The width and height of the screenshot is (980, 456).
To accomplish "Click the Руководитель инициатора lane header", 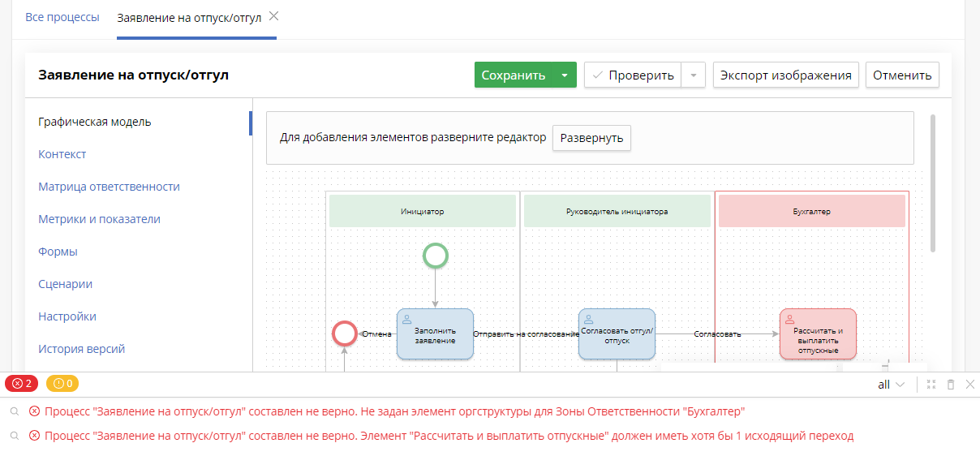I will 617,211.
